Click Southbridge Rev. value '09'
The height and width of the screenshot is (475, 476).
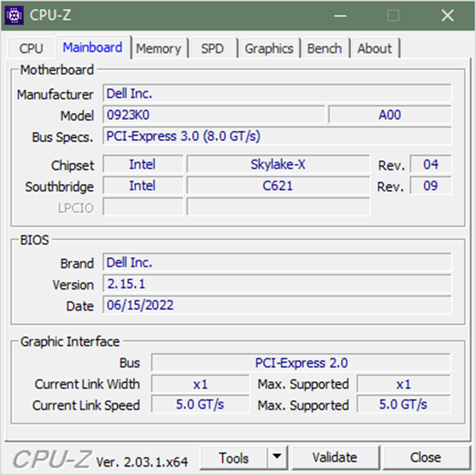click(x=431, y=185)
